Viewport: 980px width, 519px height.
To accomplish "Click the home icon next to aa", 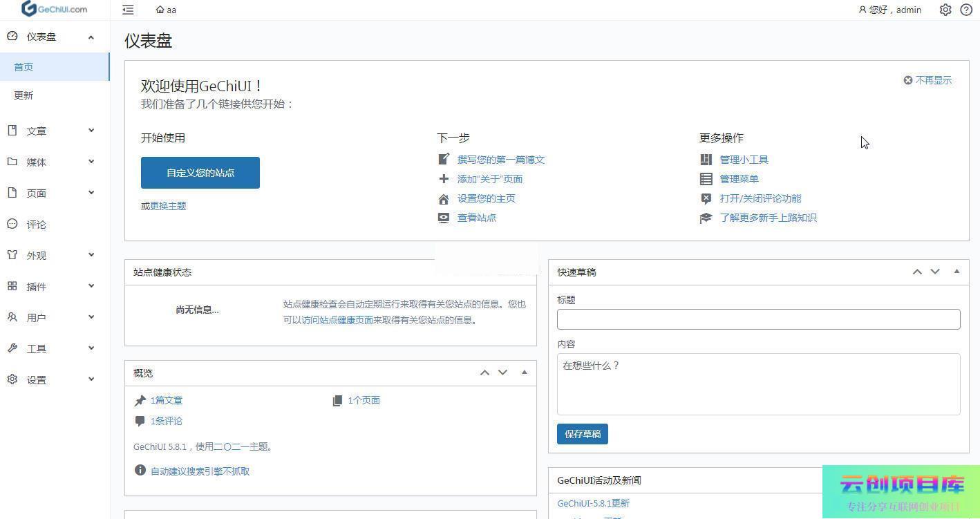I will (160, 10).
